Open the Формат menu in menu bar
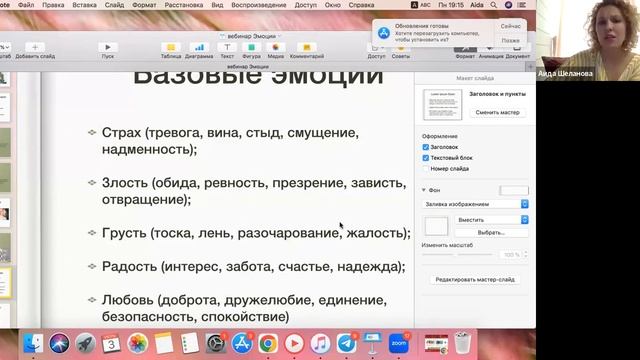640x360 pixels. 144,5
